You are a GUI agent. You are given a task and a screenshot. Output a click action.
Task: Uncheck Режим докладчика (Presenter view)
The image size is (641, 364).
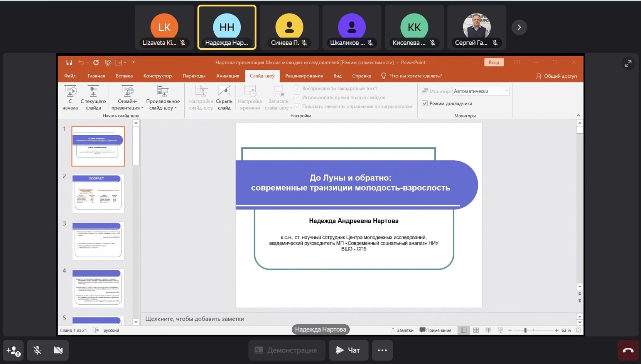[425, 103]
